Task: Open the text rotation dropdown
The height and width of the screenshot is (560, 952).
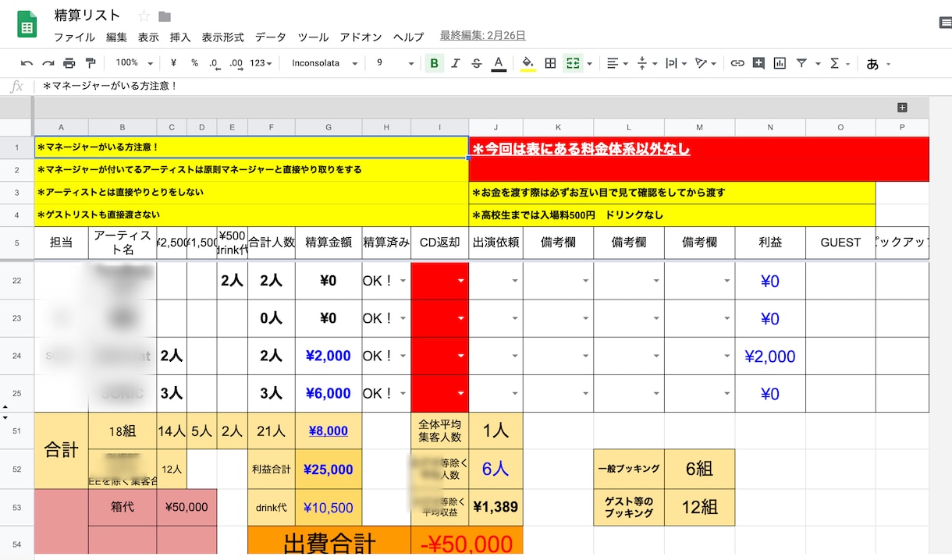Action: click(705, 63)
